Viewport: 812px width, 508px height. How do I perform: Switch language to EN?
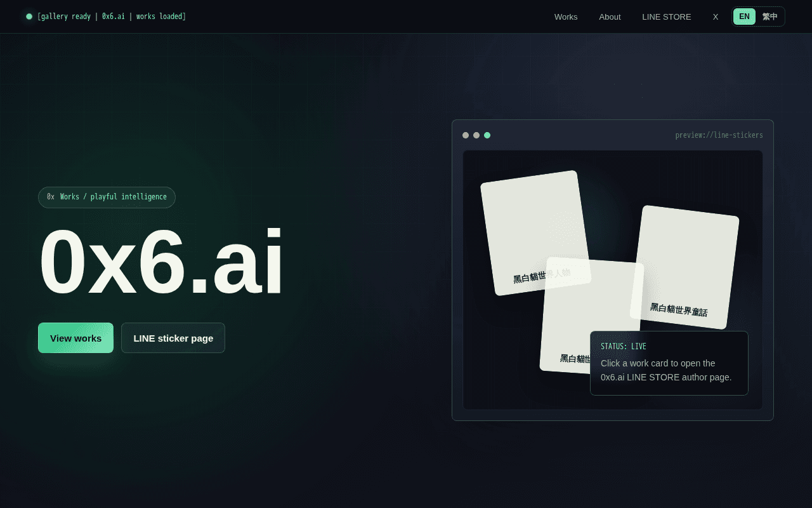tap(744, 17)
